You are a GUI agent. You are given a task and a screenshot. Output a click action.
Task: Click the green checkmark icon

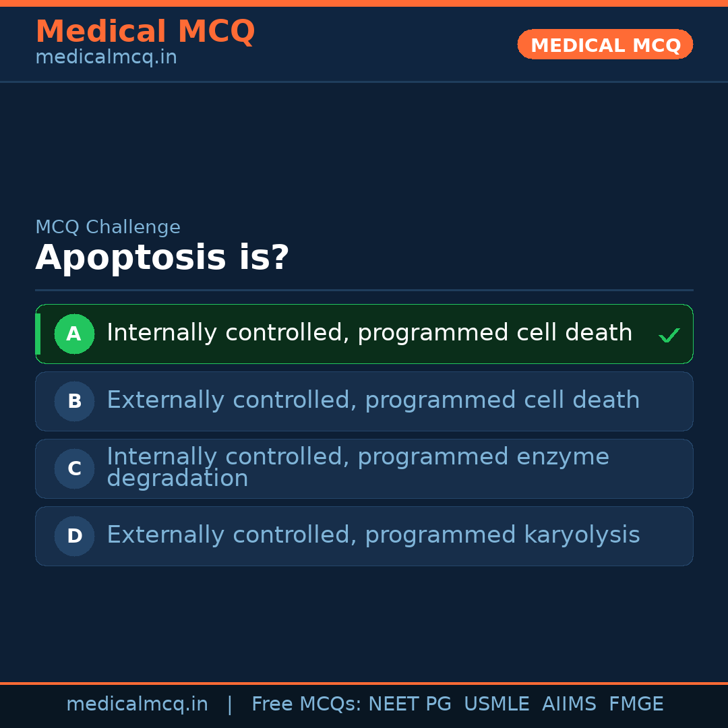pyautogui.click(x=669, y=335)
